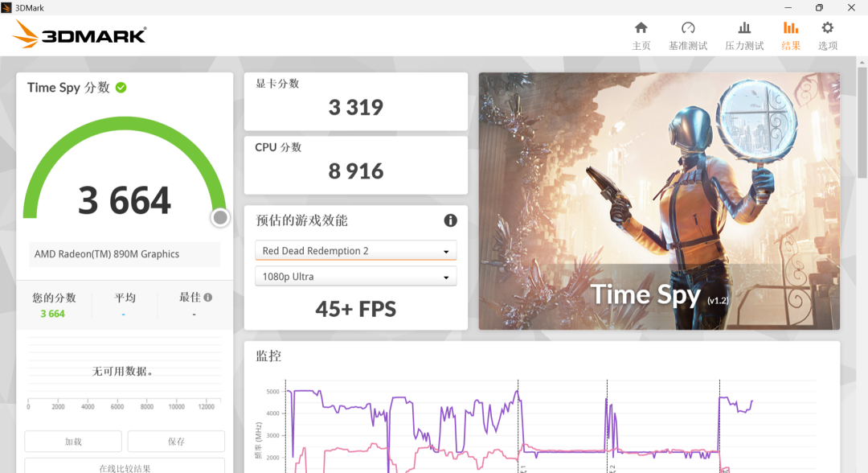Open the 1080p Ultra resolution dropdown
868x473 pixels.
click(356, 276)
